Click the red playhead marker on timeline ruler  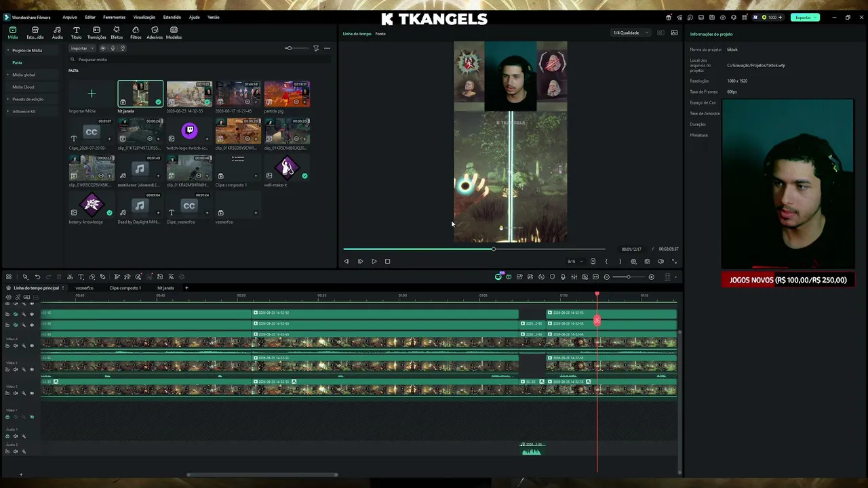pyautogui.click(x=597, y=294)
